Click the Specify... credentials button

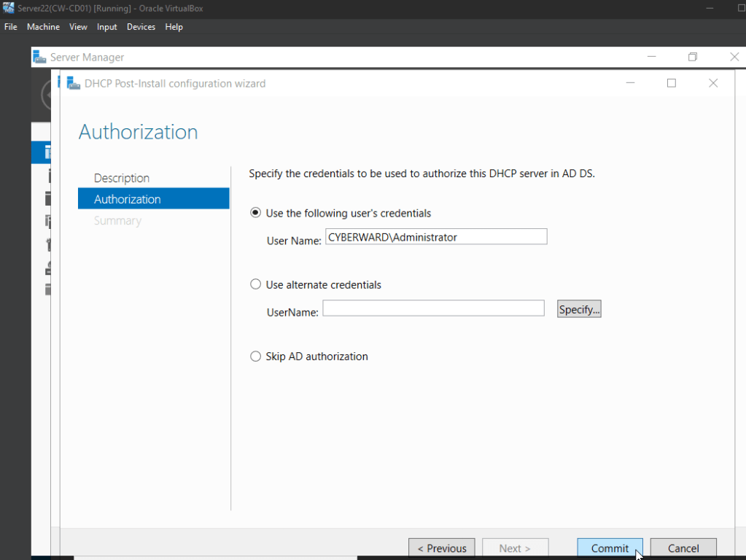(x=579, y=308)
